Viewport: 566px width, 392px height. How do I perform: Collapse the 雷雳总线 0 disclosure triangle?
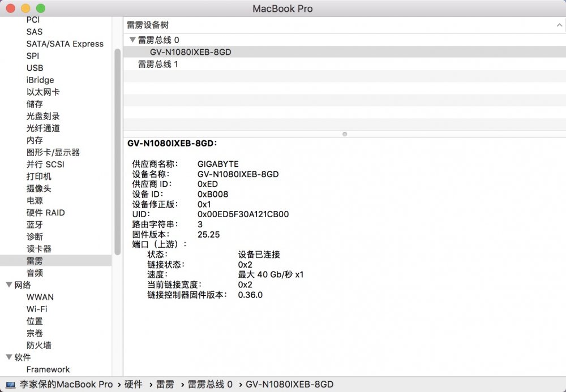(132, 40)
